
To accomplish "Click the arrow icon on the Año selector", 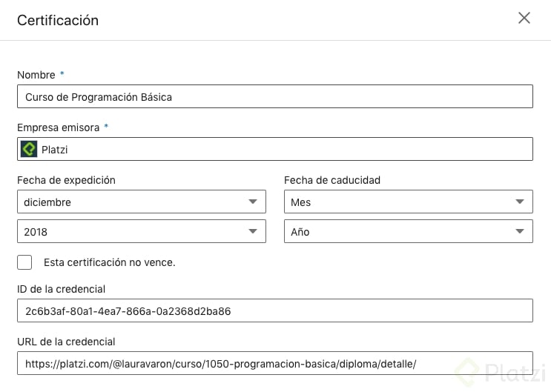I will point(520,231).
